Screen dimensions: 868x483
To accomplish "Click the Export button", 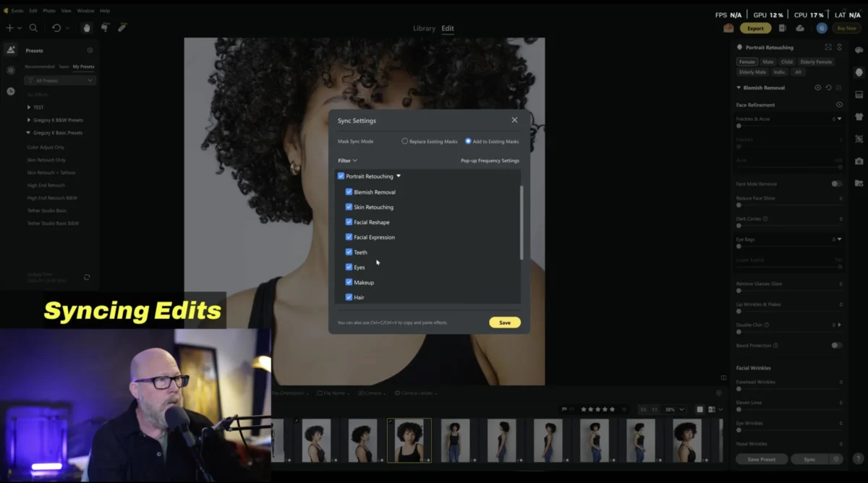I will [755, 28].
